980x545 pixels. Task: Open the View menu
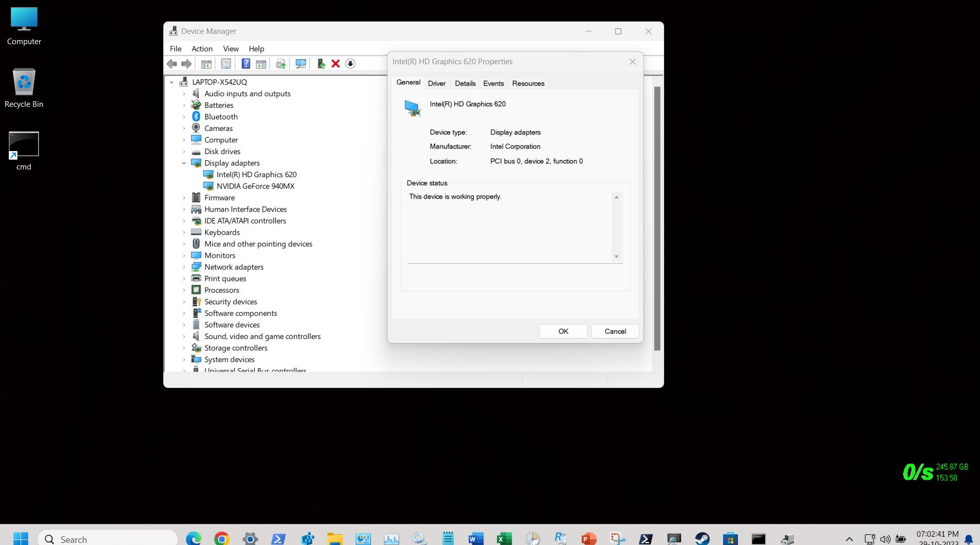pos(231,49)
